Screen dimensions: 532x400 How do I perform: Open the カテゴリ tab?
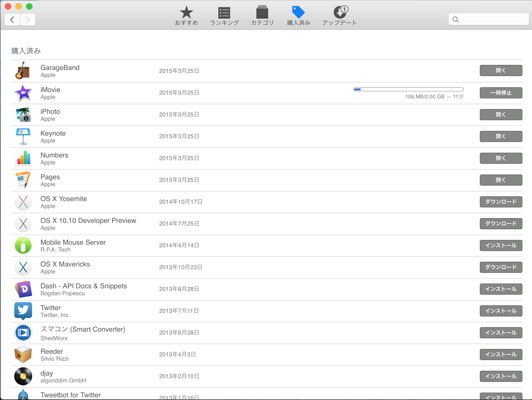click(x=262, y=15)
